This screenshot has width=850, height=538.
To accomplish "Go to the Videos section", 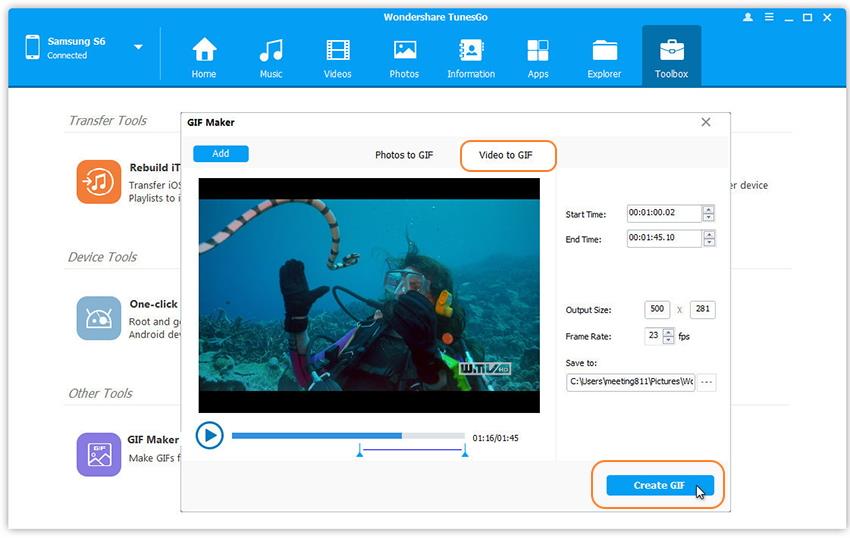I will (337, 57).
